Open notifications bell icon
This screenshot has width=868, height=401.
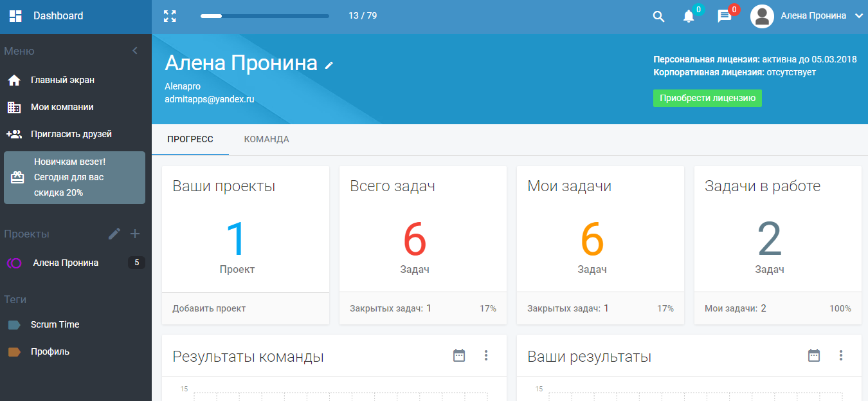689,17
